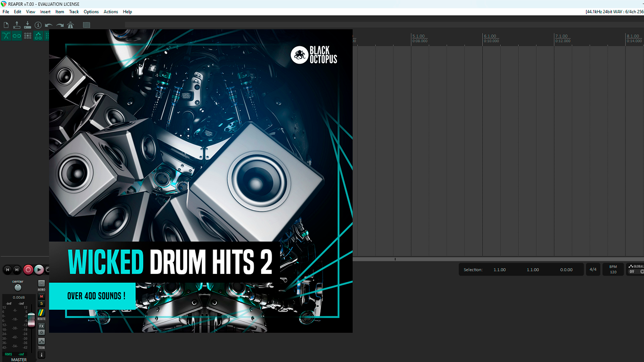644x362 pixels.
Task: Click timeline ruler marker 8.1.00
Action: tap(633, 36)
